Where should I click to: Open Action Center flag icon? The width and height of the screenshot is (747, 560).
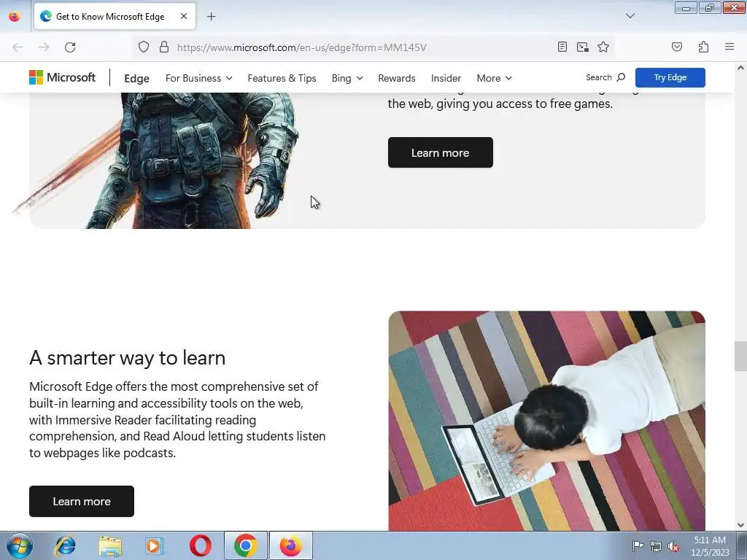(638, 545)
